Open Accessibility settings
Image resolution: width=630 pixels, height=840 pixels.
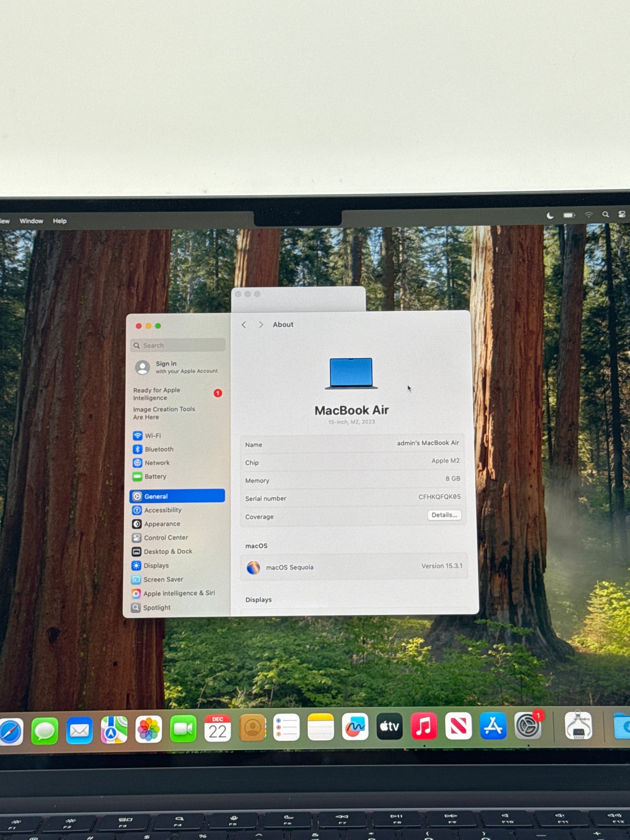pos(163,510)
